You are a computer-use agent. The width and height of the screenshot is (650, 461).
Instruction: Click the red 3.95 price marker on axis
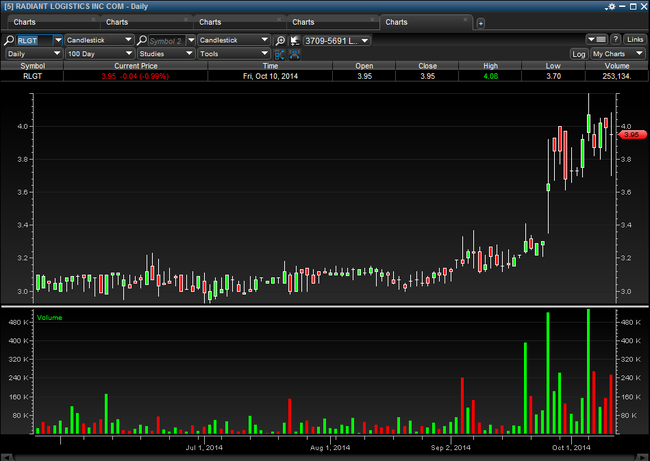pos(631,134)
